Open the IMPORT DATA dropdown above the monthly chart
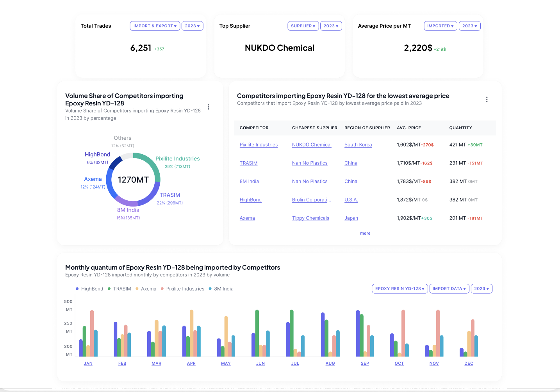The height and width of the screenshot is (392, 560). click(449, 289)
